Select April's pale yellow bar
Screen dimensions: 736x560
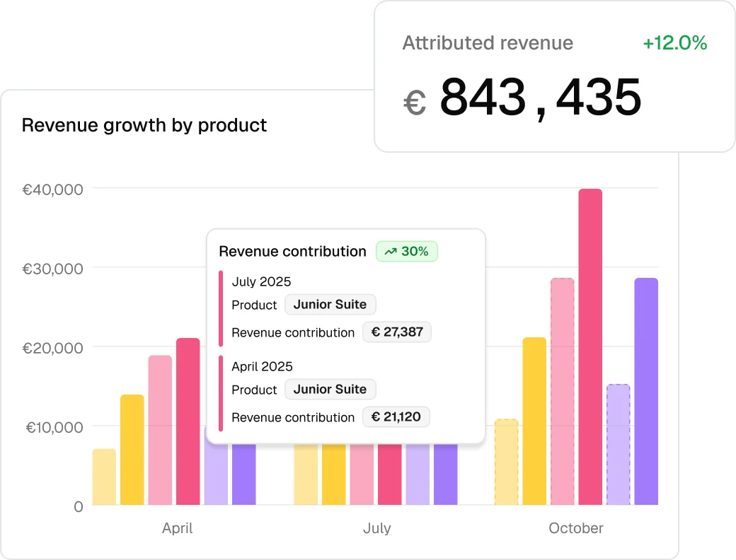(x=104, y=477)
